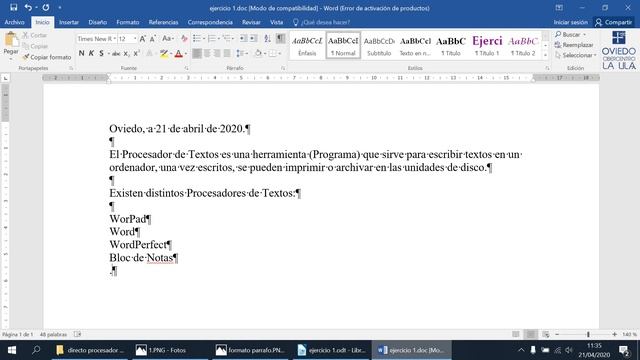
Task: Decrease paragraph indent
Action: click(x=243, y=39)
